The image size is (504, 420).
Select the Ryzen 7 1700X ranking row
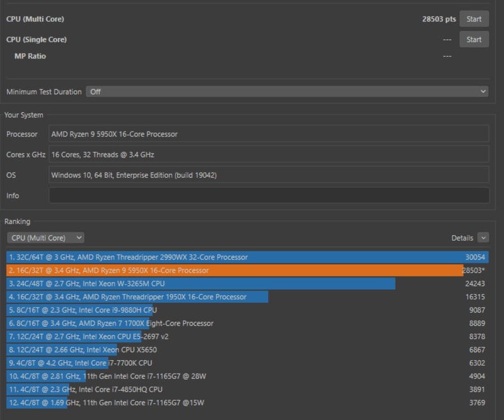(x=248, y=323)
